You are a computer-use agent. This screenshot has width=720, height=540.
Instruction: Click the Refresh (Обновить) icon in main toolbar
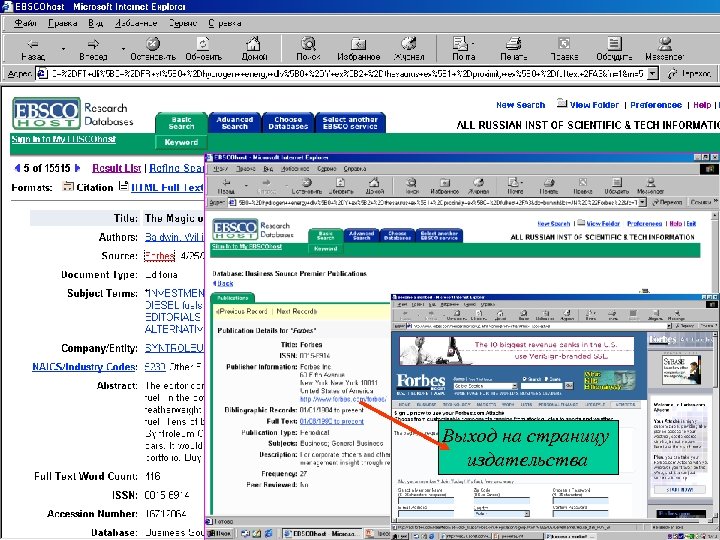tap(203, 49)
